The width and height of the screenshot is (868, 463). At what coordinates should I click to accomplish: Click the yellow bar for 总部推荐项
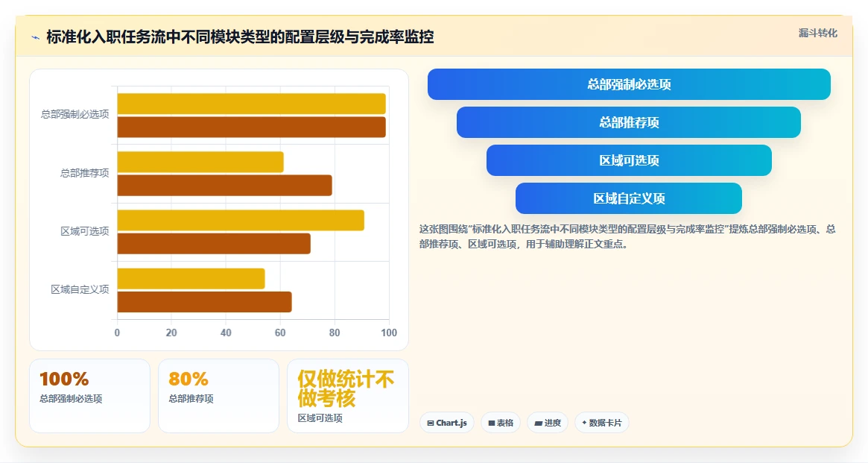200,163
